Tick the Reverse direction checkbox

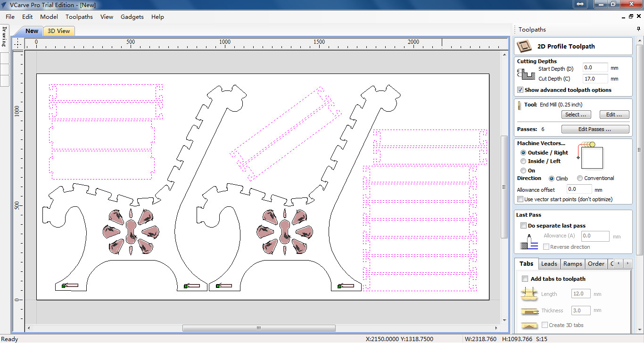546,247
